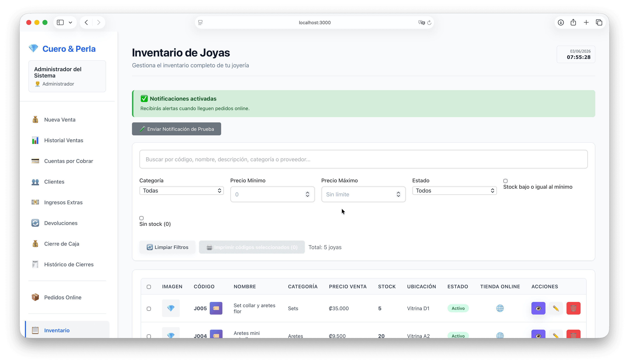
Task: Click the Cuero & Perla brand title
Action: pos(69,49)
